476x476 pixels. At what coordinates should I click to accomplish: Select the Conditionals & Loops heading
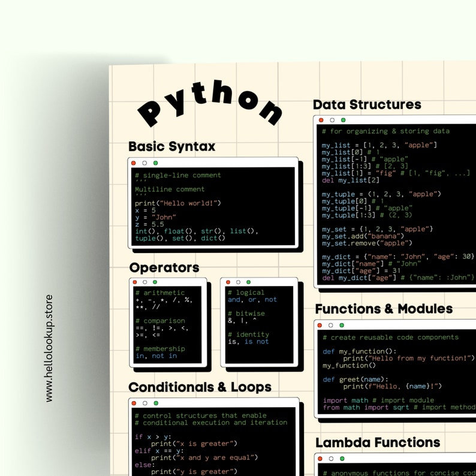coord(200,387)
